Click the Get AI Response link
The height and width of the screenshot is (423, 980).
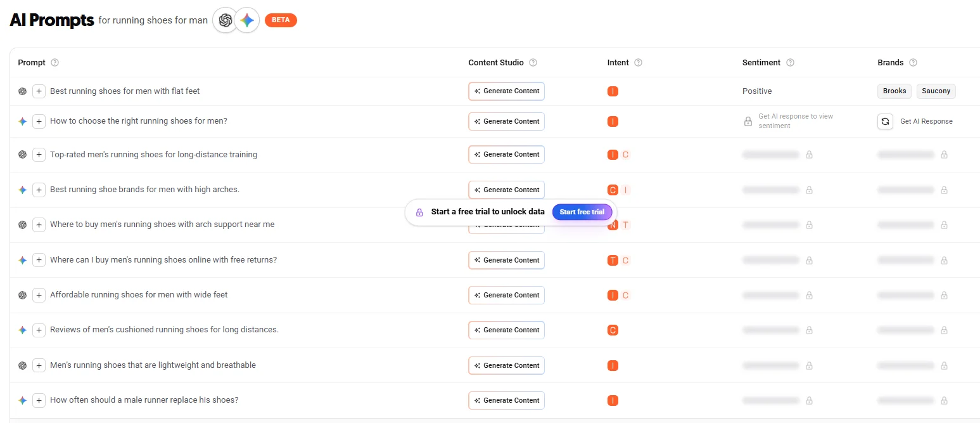pyautogui.click(x=926, y=121)
